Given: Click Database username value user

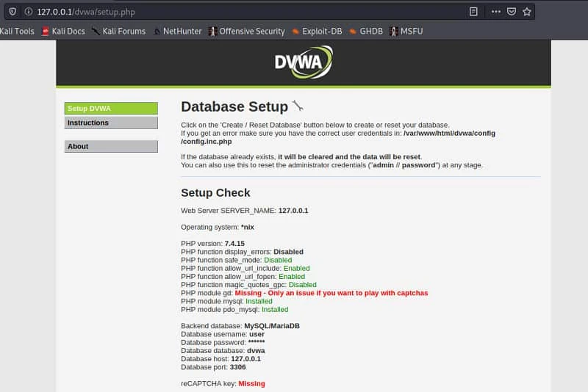Looking at the screenshot, I should (257, 334).
